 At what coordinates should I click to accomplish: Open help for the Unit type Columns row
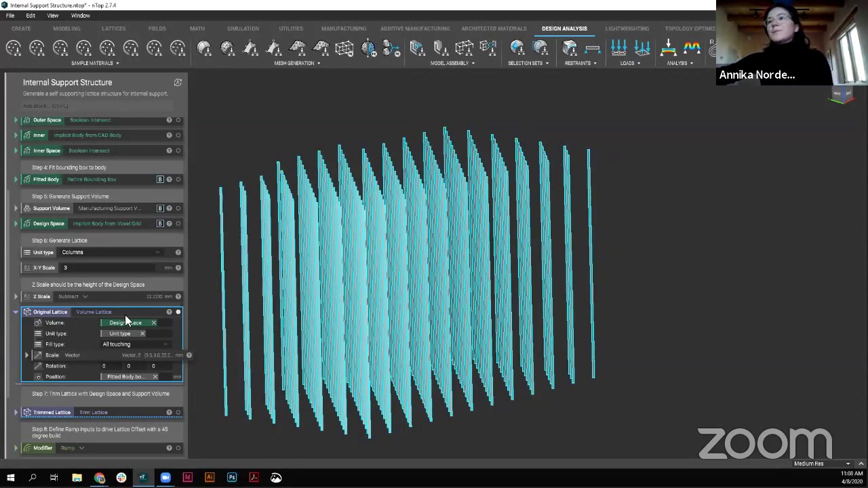(178, 252)
